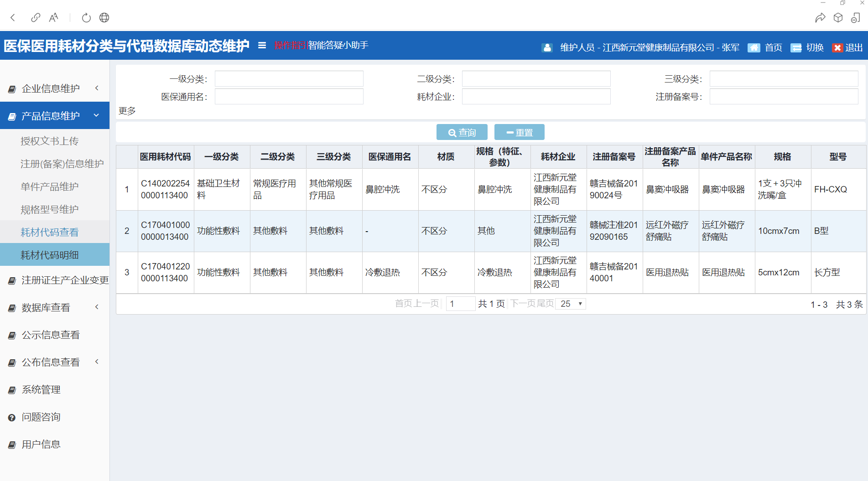The height and width of the screenshot is (481, 868).
Task: Click the page refresh icon
Action: coord(86,18)
